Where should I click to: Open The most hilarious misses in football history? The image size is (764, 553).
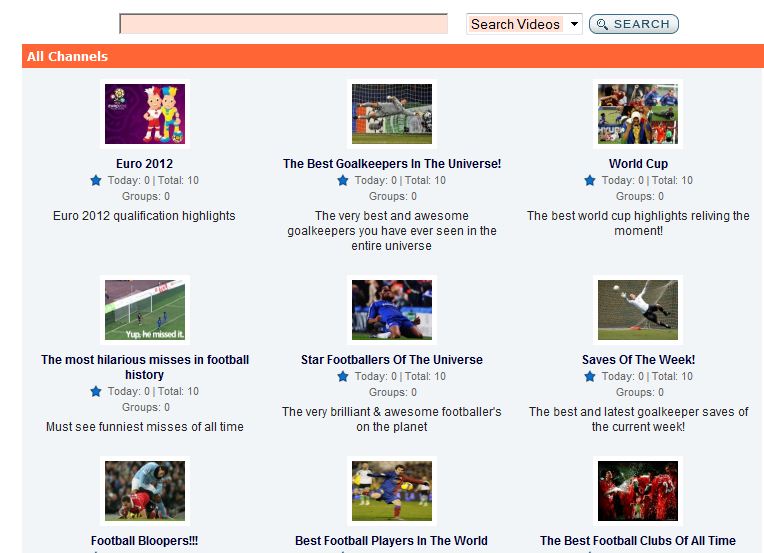tap(145, 367)
